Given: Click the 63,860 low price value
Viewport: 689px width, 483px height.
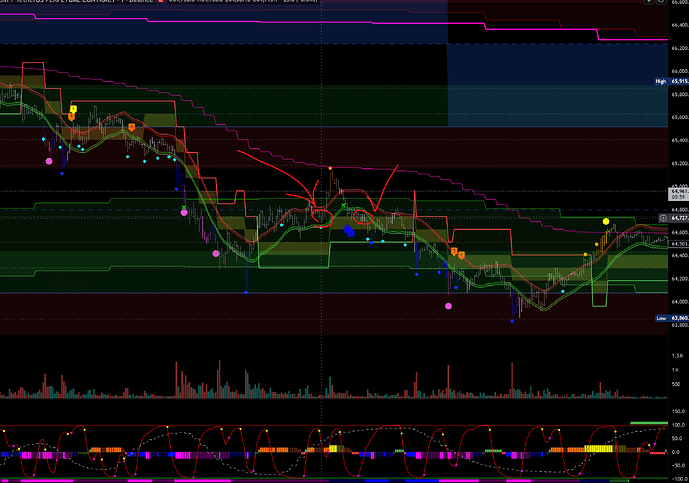Looking at the screenshot, I should 679,318.
